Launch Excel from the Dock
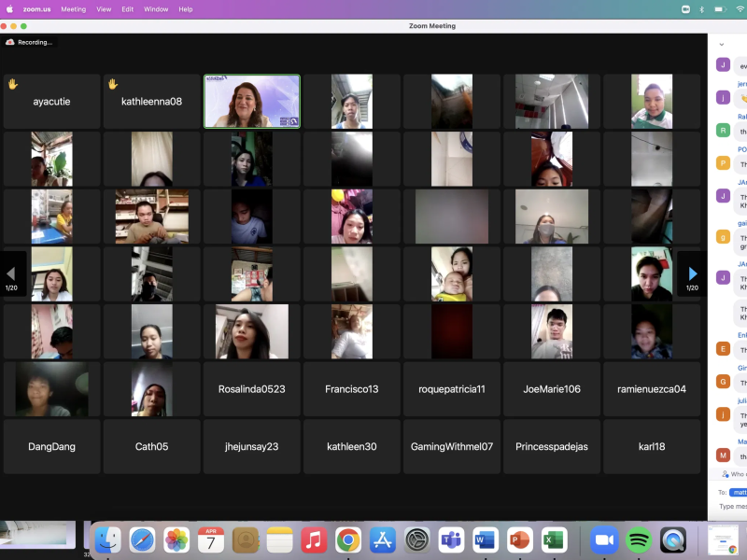The height and width of the screenshot is (560, 747). point(554,540)
